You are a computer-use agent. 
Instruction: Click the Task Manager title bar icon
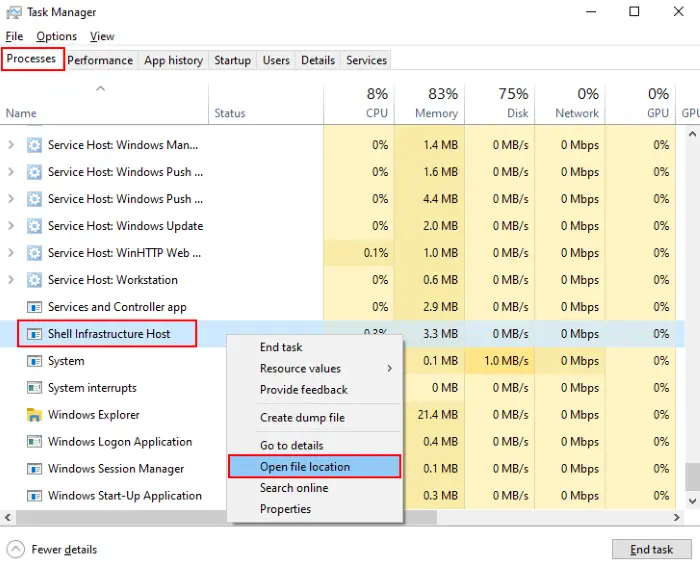tap(13, 12)
